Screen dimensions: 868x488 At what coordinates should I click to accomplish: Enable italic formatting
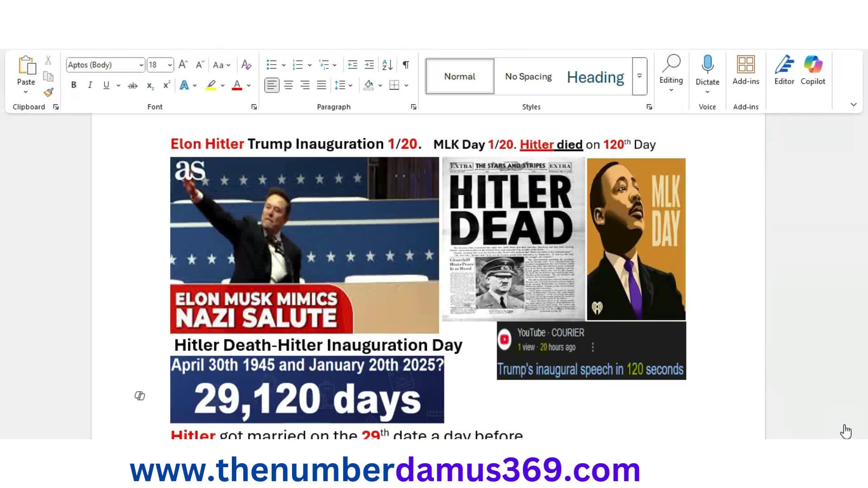[90, 85]
